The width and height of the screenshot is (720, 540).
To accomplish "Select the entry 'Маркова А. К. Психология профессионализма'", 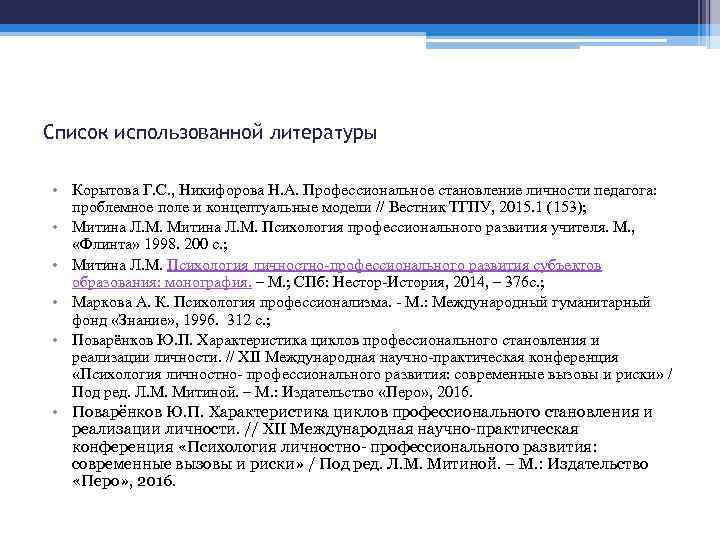I will point(230,303).
